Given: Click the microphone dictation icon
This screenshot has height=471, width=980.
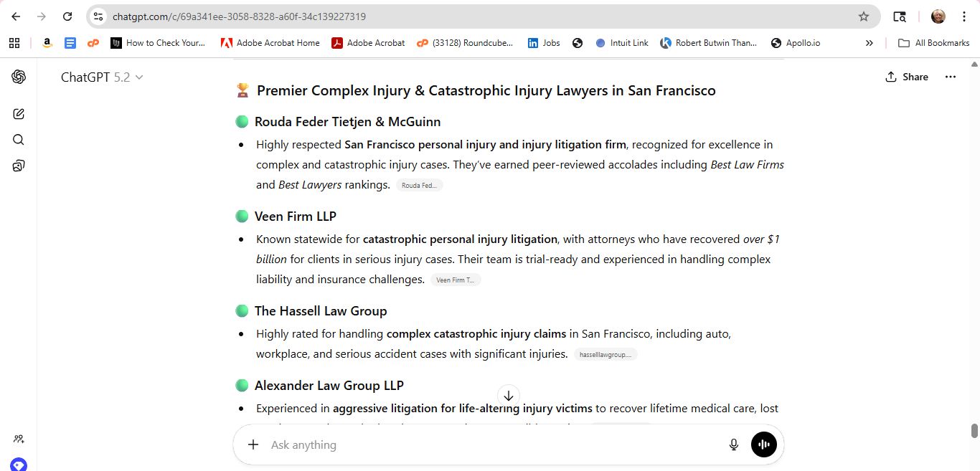Looking at the screenshot, I should [734, 444].
